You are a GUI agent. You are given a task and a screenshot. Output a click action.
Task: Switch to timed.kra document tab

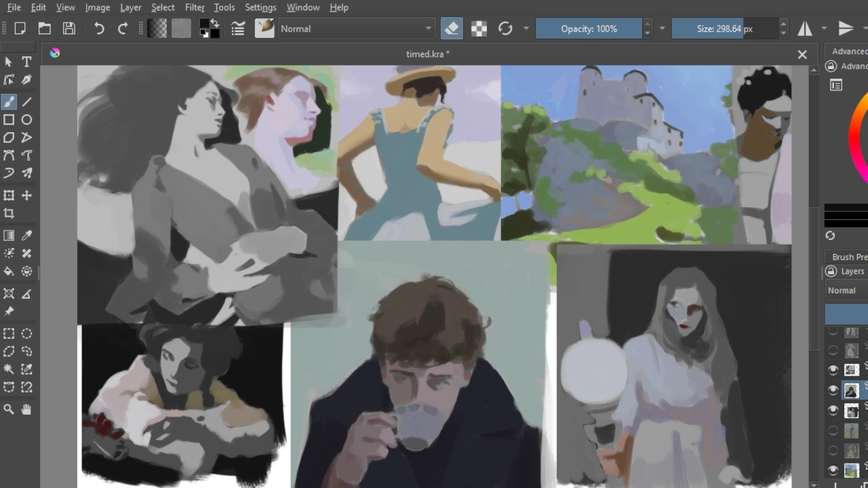(x=427, y=54)
